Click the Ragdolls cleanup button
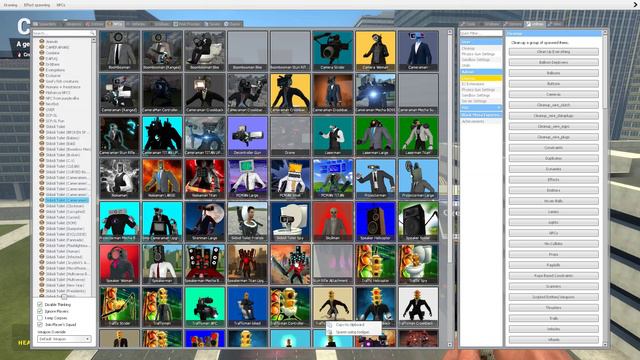The image size is (640, 360). coord(553,265)
